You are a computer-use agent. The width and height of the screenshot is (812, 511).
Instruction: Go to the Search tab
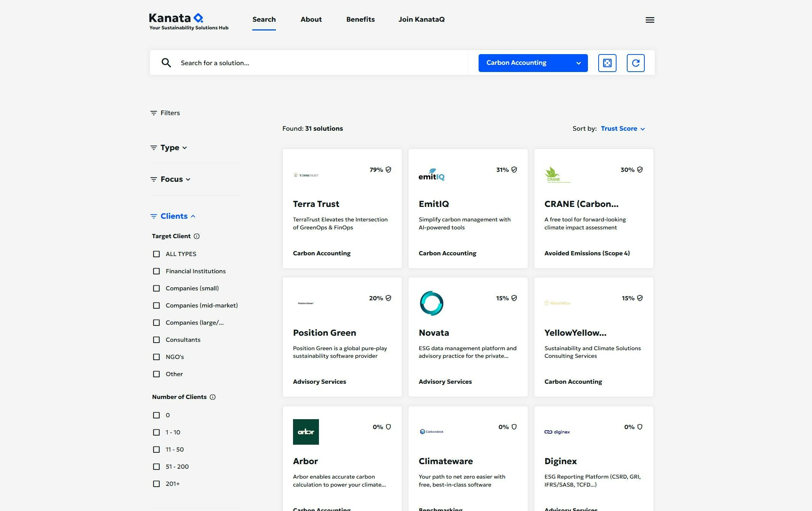tap(264, 19)
